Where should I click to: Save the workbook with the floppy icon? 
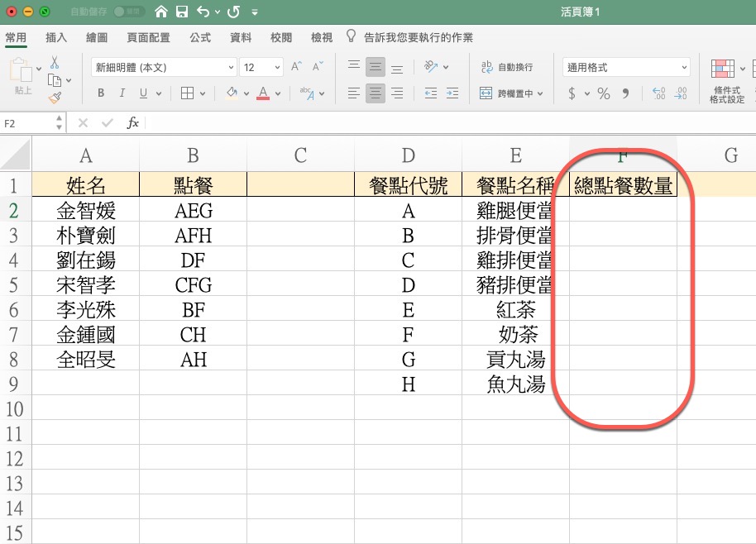point(182,12)
